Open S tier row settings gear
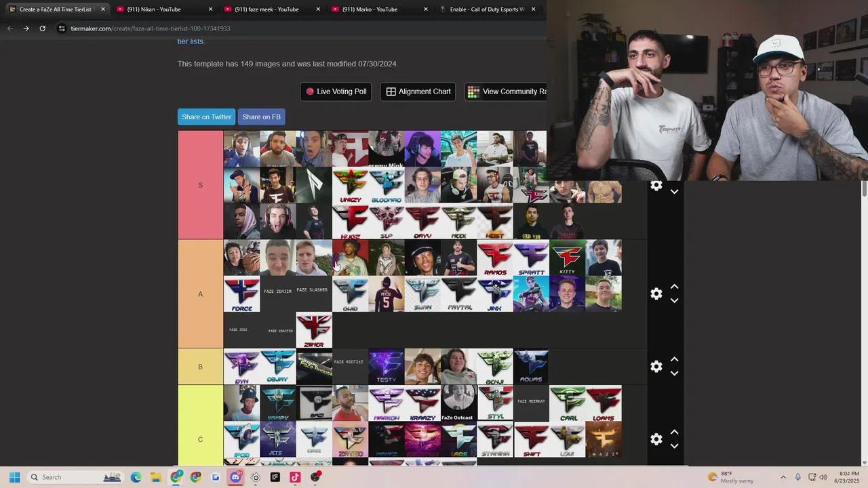 point(656,185)
